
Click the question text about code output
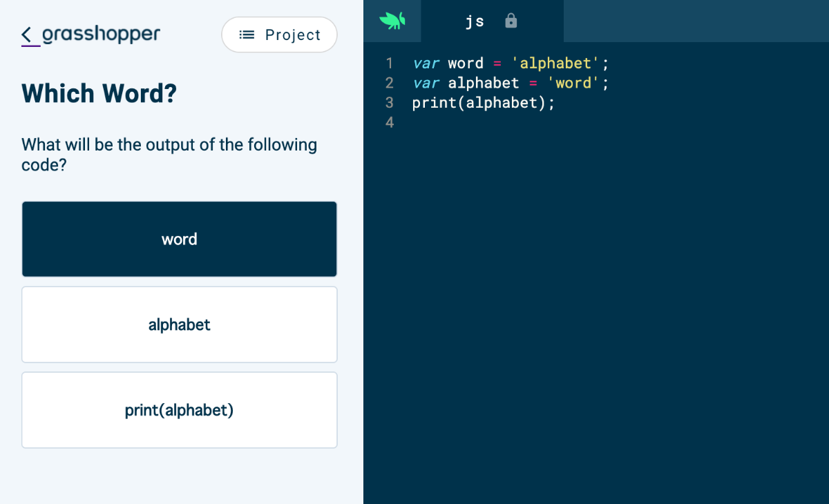pos(169,155)
